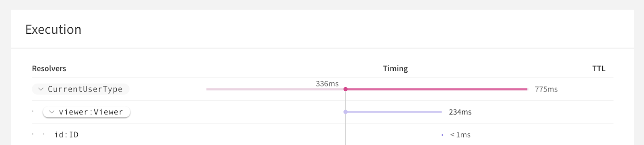The height and width of the screenshot is (145, 644).
Task: Select the viewer:Viewer resolver pill
Action: [87, 112]
